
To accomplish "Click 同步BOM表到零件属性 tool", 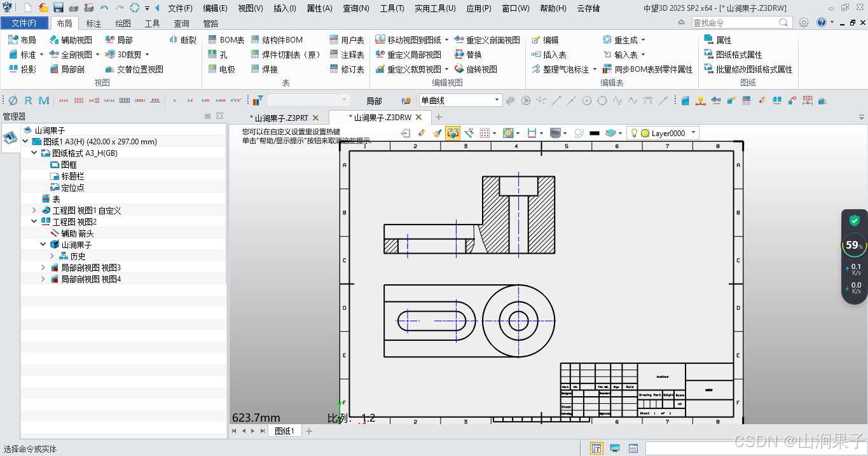I will point(647,69).
